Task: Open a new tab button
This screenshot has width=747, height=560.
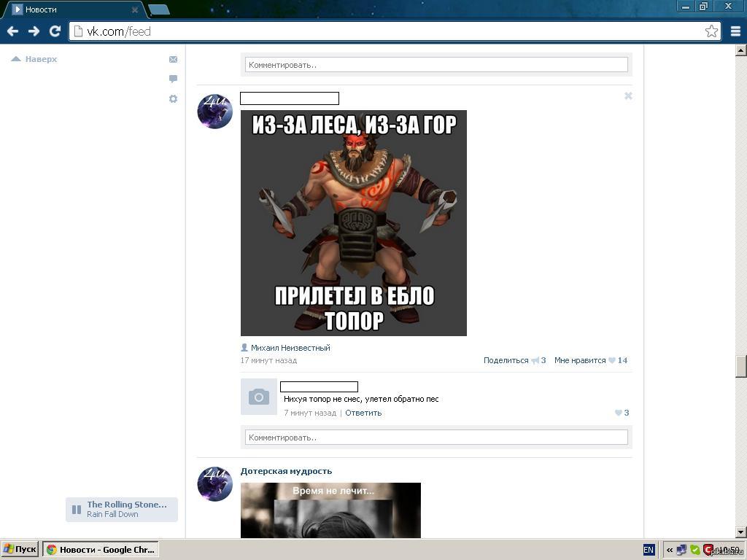Action: pyautogui.click(x=159, y=9)
